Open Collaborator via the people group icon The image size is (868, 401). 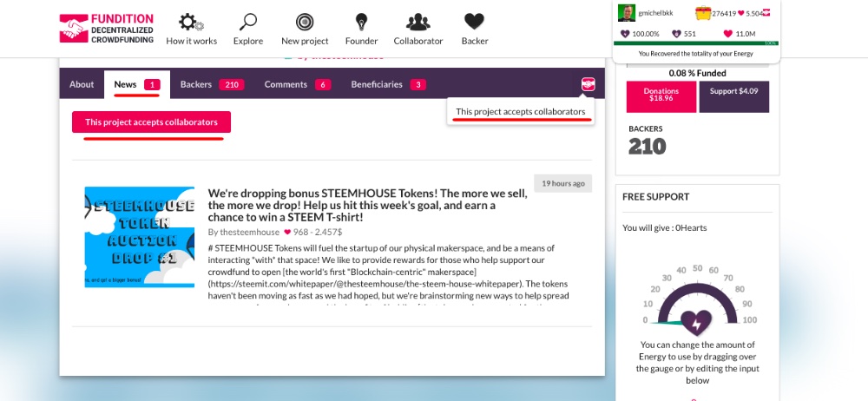click(x=418, y=23)
